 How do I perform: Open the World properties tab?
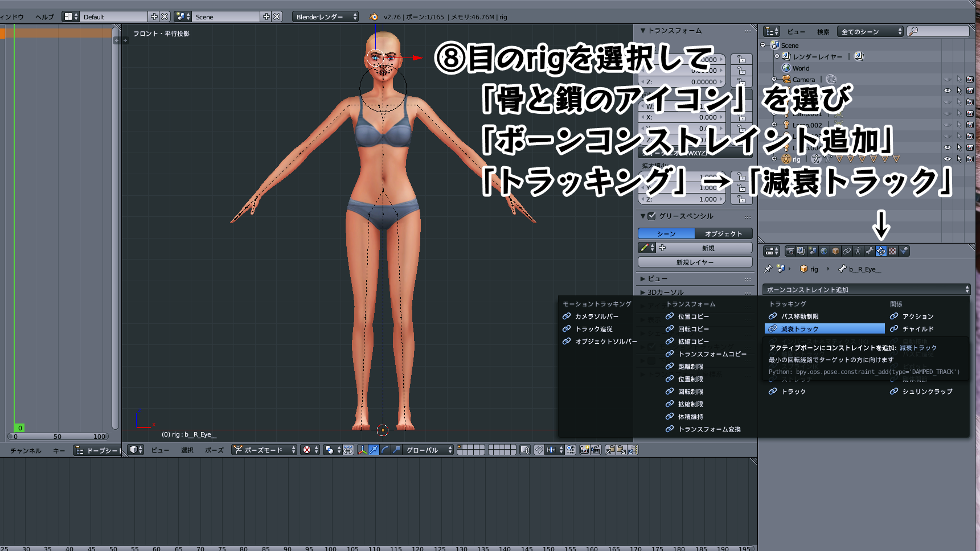coord(824,251)
